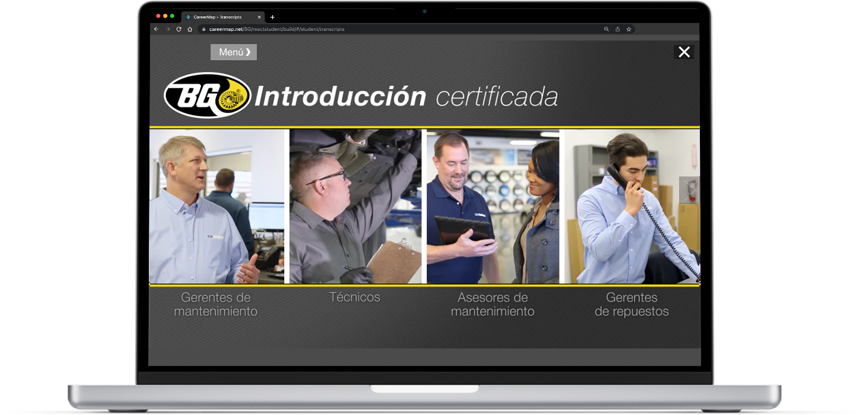
Task: Open a new browser tab with plus
Action: click(x=272, y=17)
